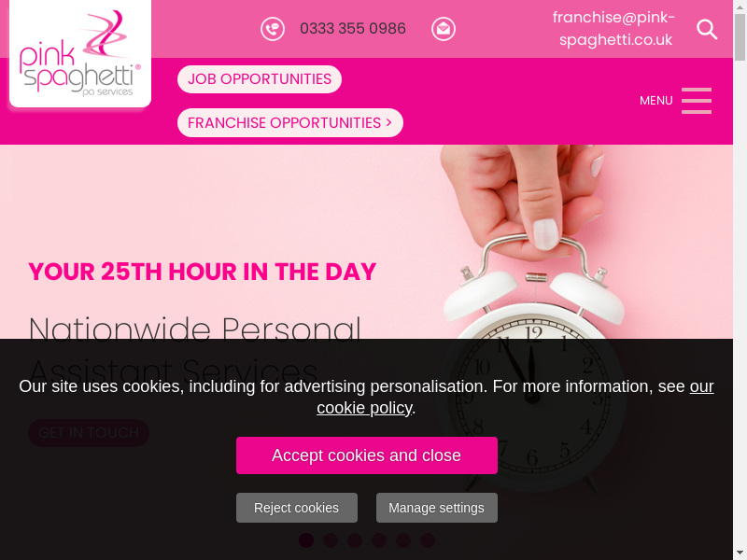Select the last carousel dot
The image size is (747, 560).
pos(428,540)
